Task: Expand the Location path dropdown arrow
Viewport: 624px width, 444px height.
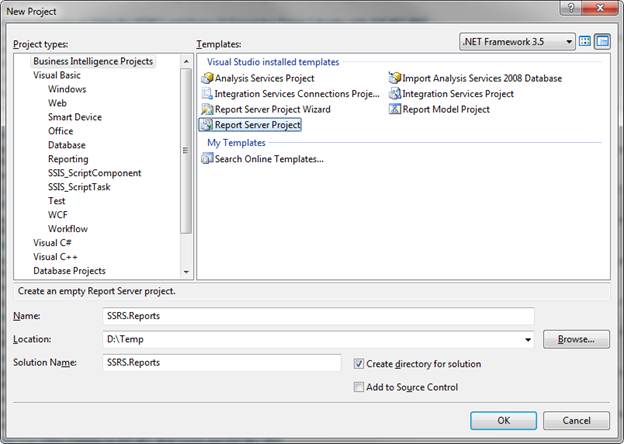Action: (x=528, y=339)
